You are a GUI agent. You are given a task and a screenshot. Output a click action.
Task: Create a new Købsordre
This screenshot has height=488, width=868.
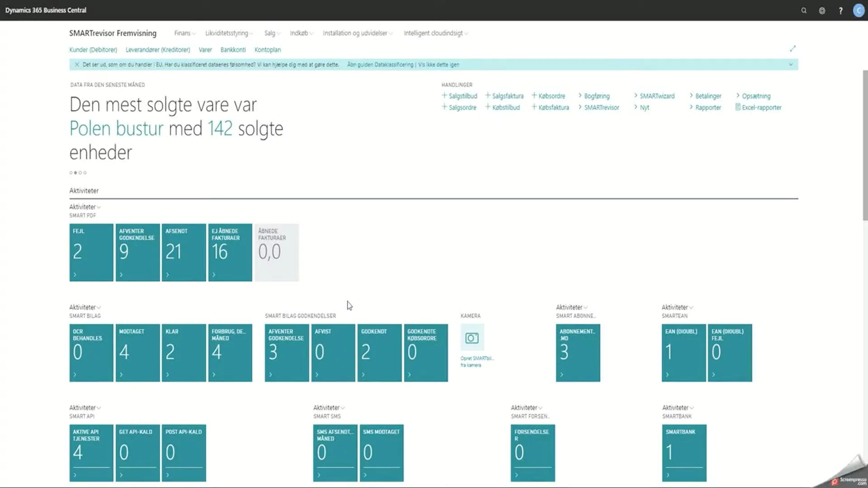click(548, 96)
